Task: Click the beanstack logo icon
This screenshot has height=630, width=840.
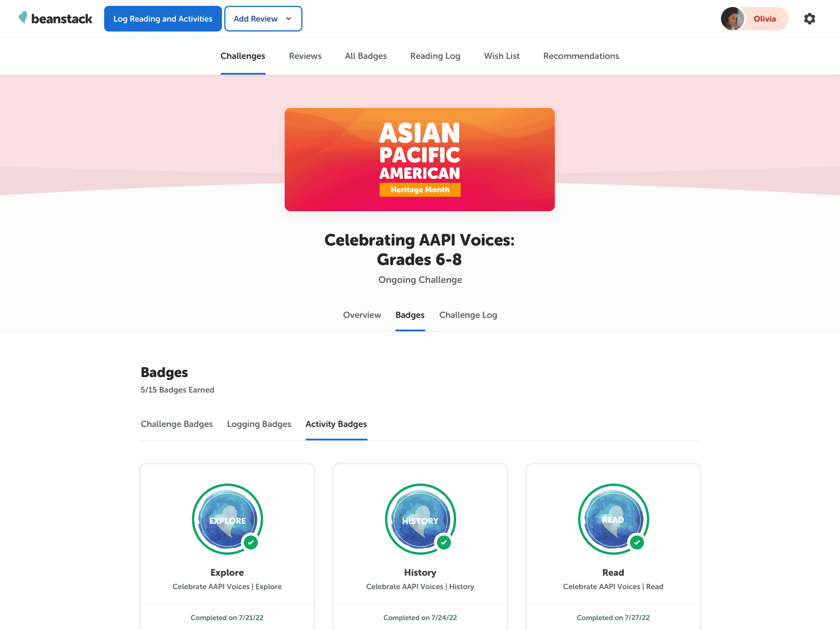Action: click(23, 17)
